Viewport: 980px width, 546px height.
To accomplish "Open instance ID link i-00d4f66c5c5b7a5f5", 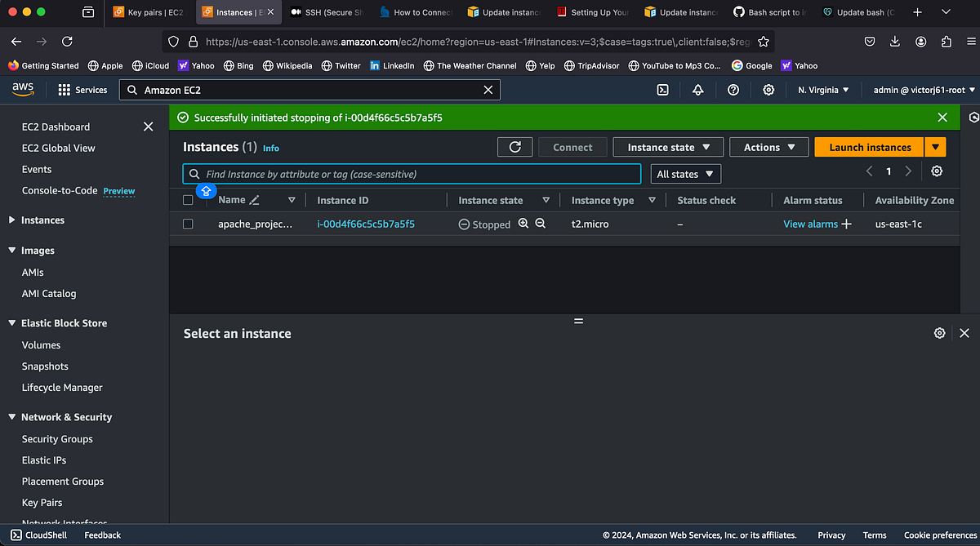I will 365,223.
